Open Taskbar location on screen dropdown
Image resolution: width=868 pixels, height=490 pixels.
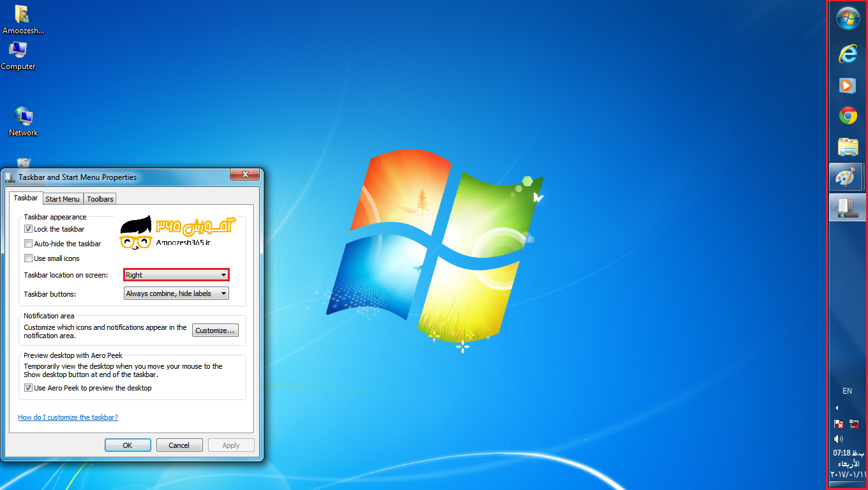pyautogui.click(x=176, y=275)
